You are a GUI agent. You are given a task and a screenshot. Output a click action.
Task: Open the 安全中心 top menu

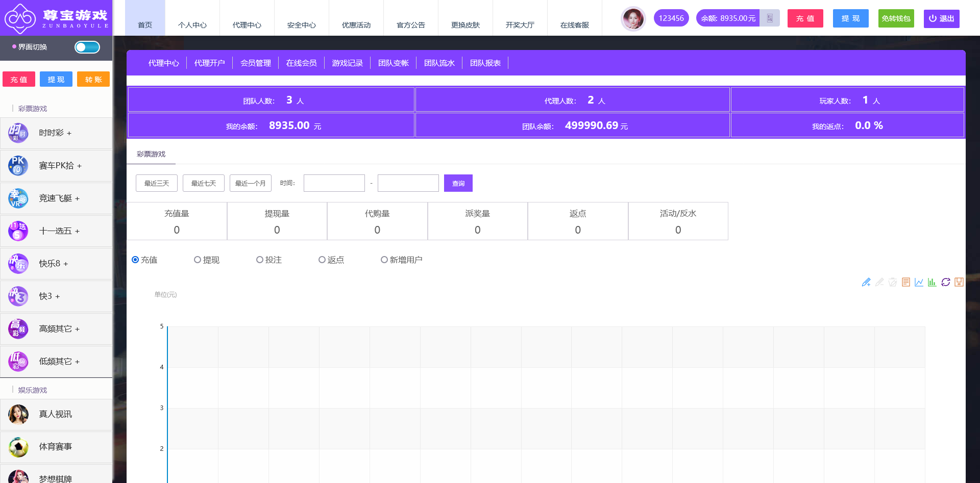(x=301, y=25)
